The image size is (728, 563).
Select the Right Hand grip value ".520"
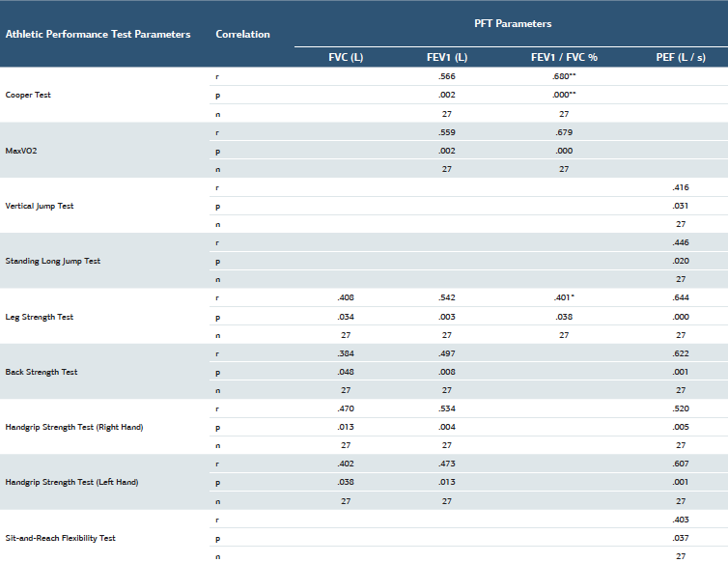[x=681, y=408]
